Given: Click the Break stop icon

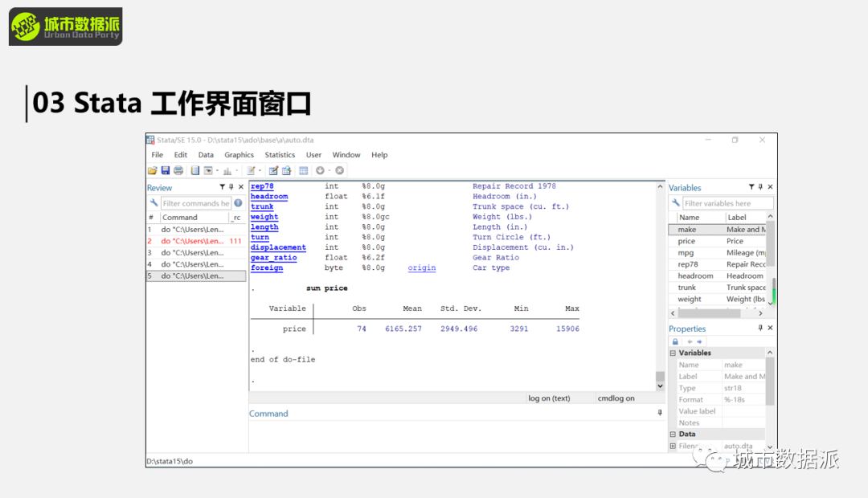Looking at the screenshot, I should 339,170.
